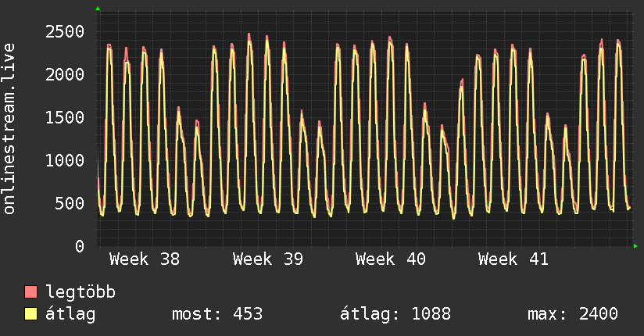
Task: Click the green arrow at x-axis end
Action: (x=635, y=246)
